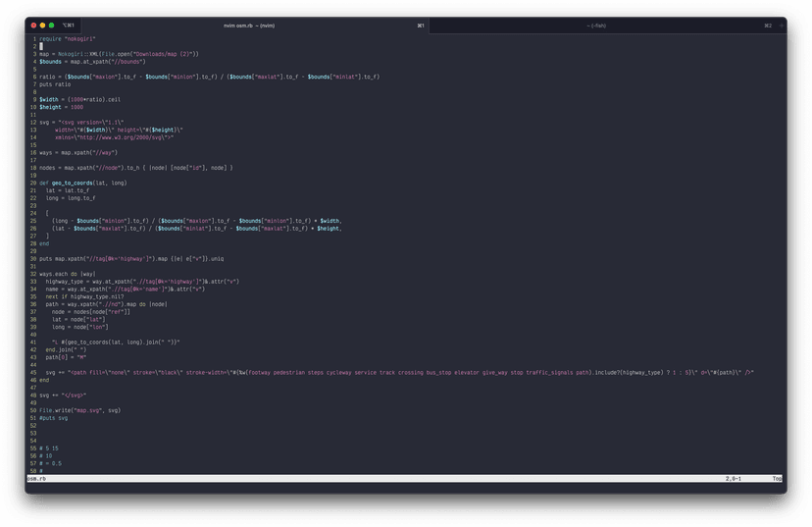Image resolution: width=812 pixels, height=527 pixels.
Task: Click the yellow minimize window button
Action: point(43,26)
